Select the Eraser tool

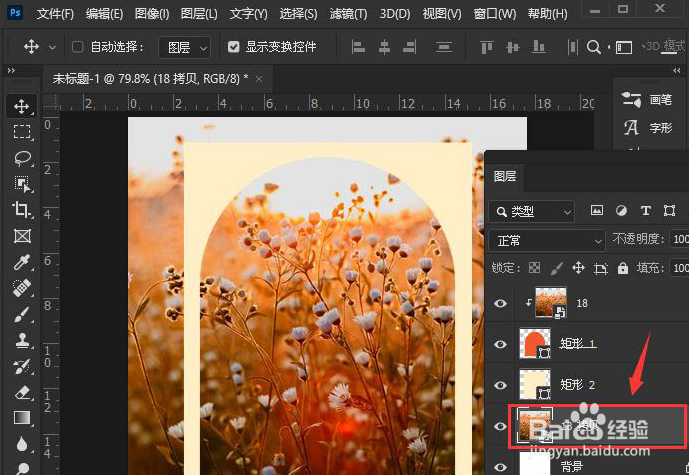tap(22, 392)
